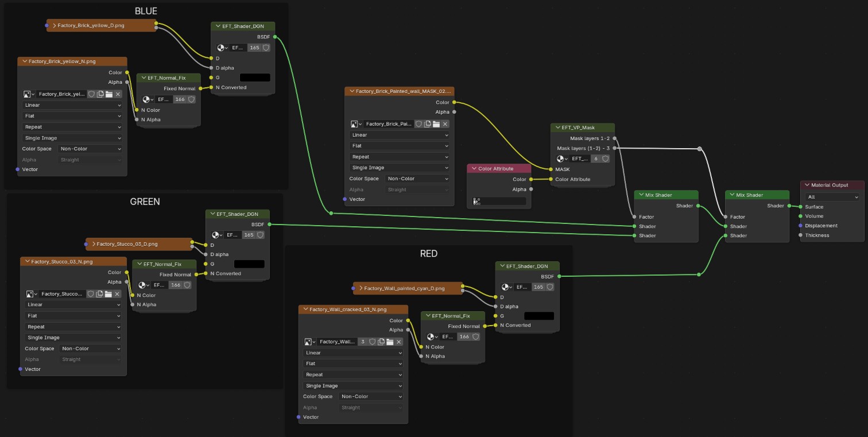The image size is (868, 437).
Task: Browse images in Factory_Brick_Painted_wall_MASK node
Action: click(356, 124)
